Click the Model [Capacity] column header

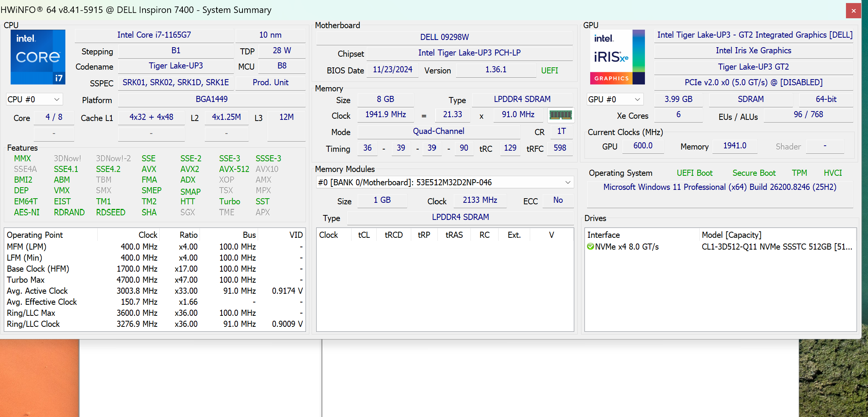[778, 235]
